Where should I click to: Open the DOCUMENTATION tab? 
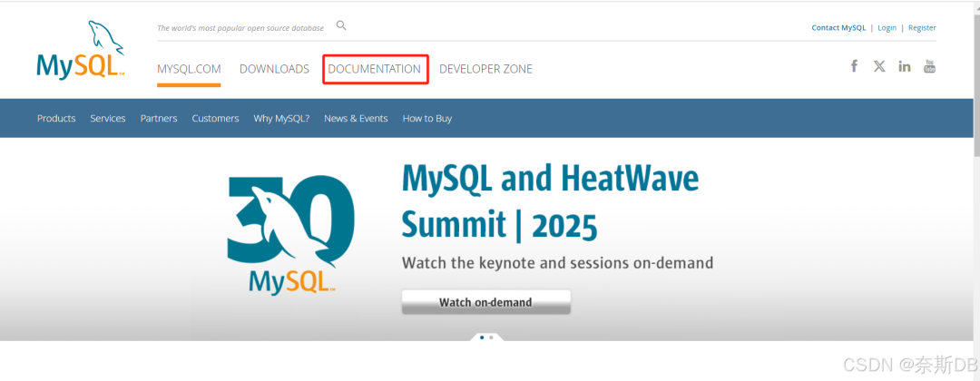[x=375, y=69]
